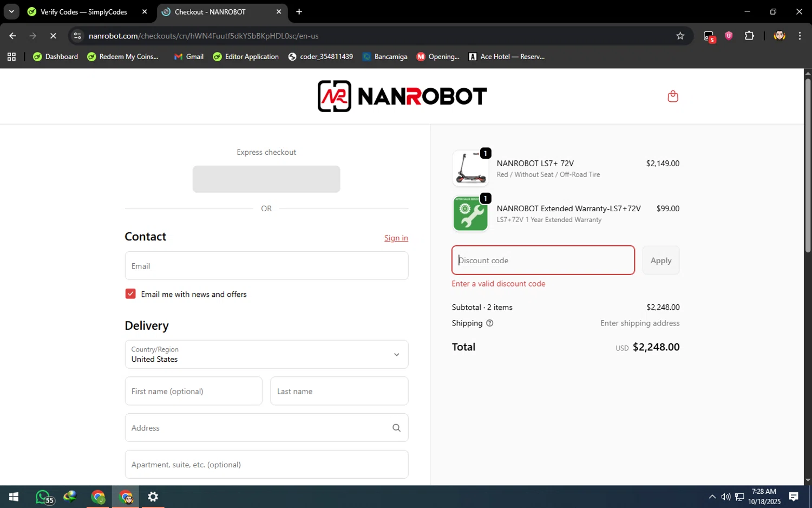Click the Sign in link

[x=396, y=238]
